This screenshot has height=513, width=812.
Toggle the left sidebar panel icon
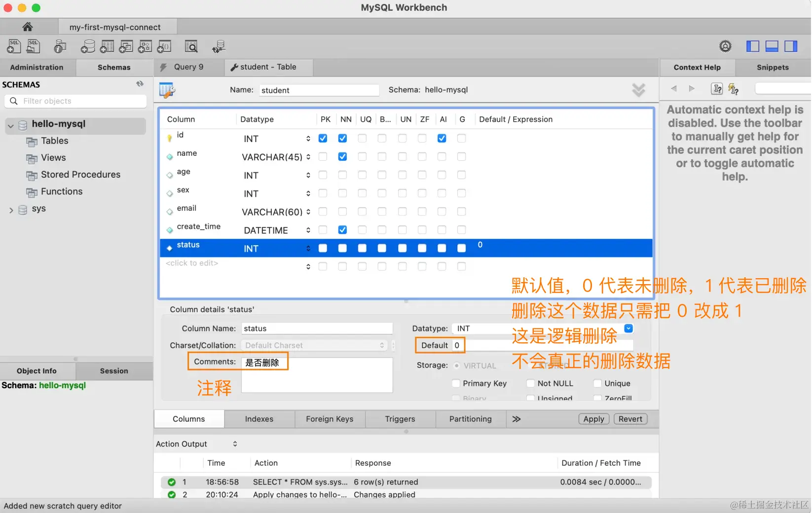click(x=753, y=46)
